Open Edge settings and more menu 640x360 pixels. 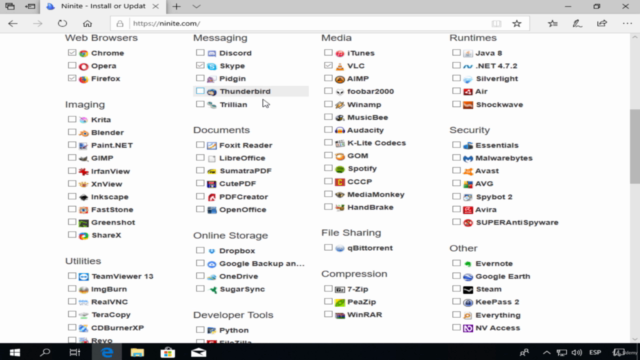pos(627,24)
